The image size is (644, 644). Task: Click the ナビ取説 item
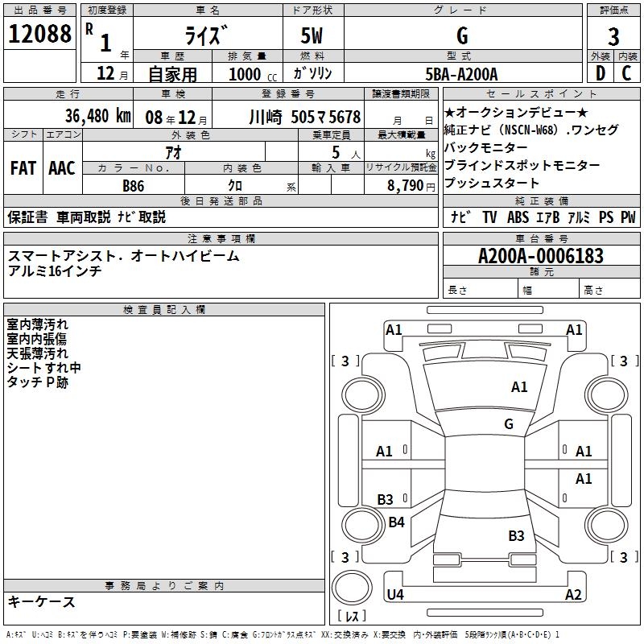tap(142, 217)
